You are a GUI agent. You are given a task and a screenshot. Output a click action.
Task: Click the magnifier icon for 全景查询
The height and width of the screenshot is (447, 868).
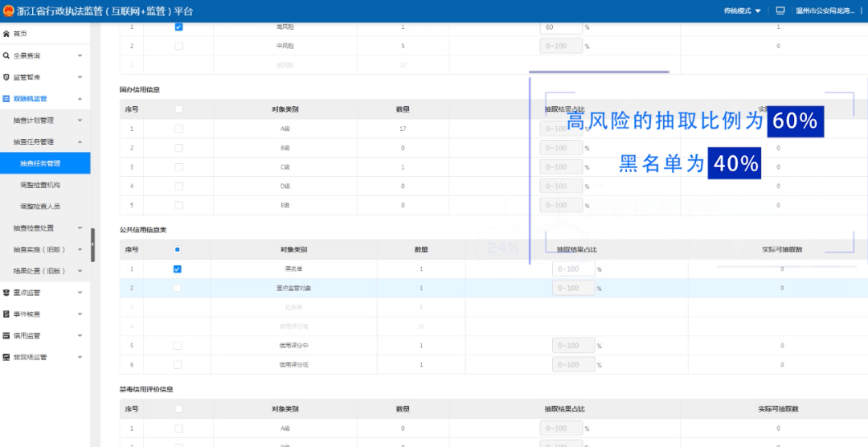[x=6, y=55]
